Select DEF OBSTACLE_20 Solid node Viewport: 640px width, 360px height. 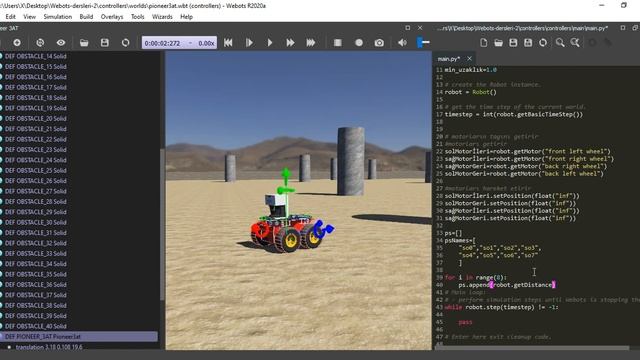click(x=36, y=118)
